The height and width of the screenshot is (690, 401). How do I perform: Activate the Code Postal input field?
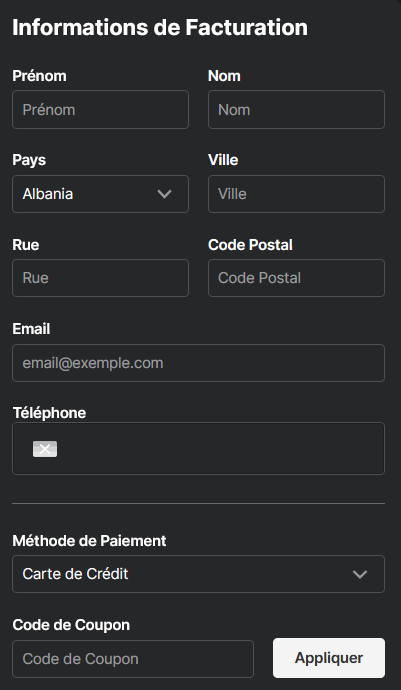[296, 278]
